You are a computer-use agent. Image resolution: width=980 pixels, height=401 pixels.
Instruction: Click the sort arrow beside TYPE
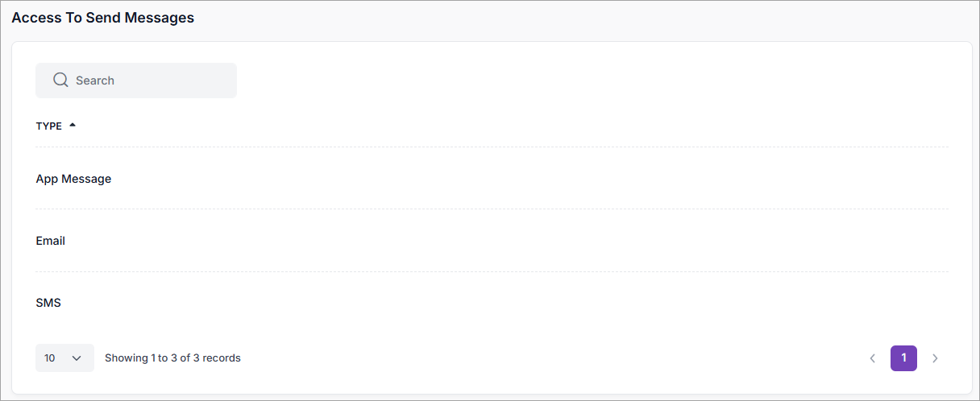coord(73,126)
